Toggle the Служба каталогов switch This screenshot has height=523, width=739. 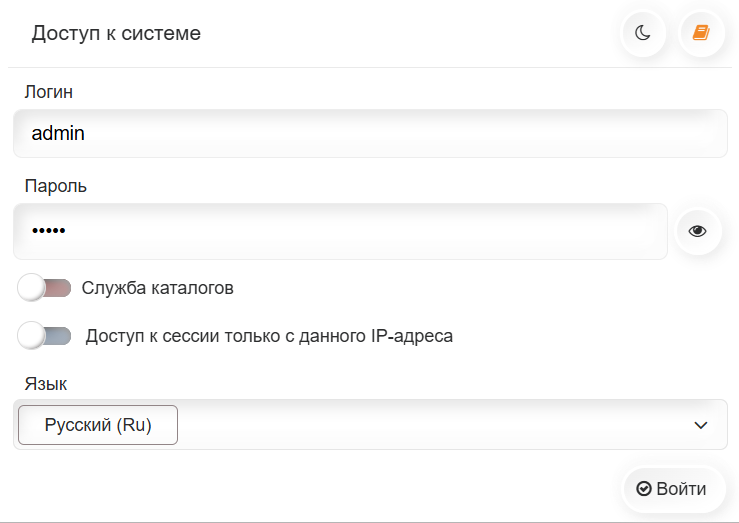click(44, 288)
